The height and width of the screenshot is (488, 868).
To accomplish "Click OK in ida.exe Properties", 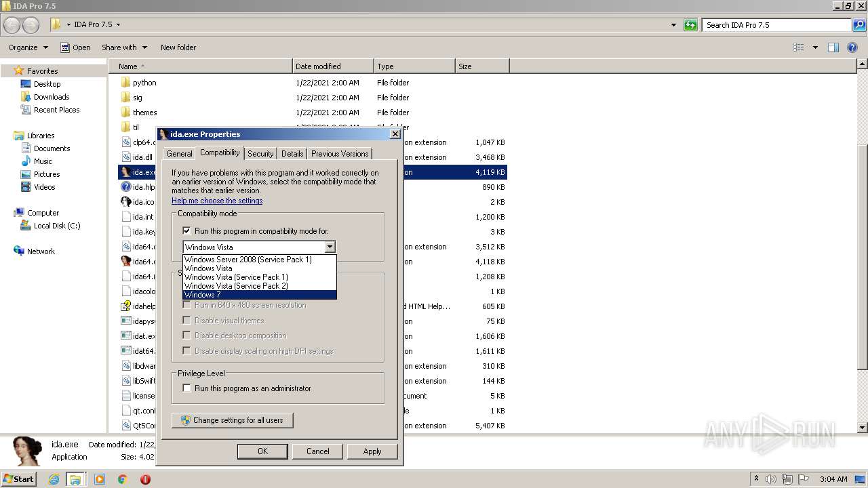I will pos(262,451).
